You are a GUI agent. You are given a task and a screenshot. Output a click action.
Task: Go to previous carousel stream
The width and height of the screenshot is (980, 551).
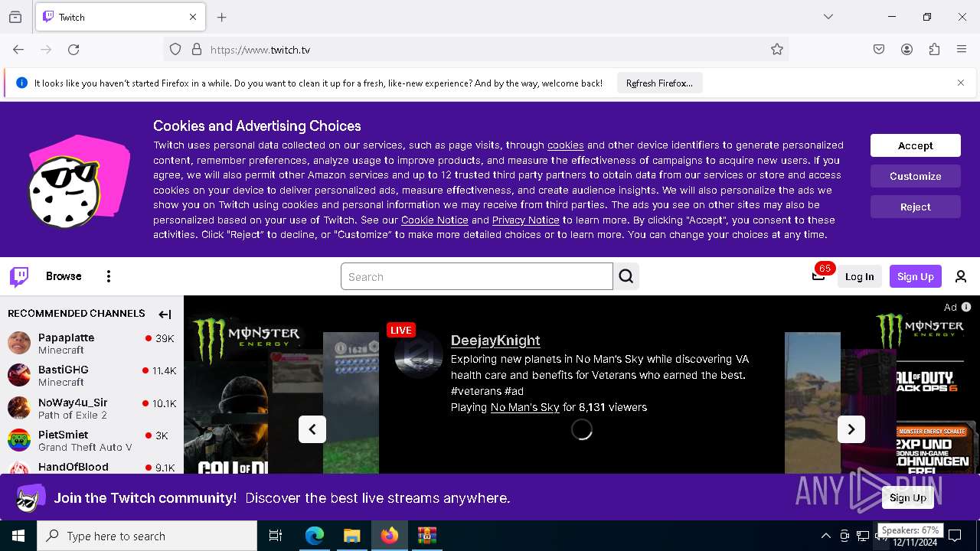tap(312, 429)
